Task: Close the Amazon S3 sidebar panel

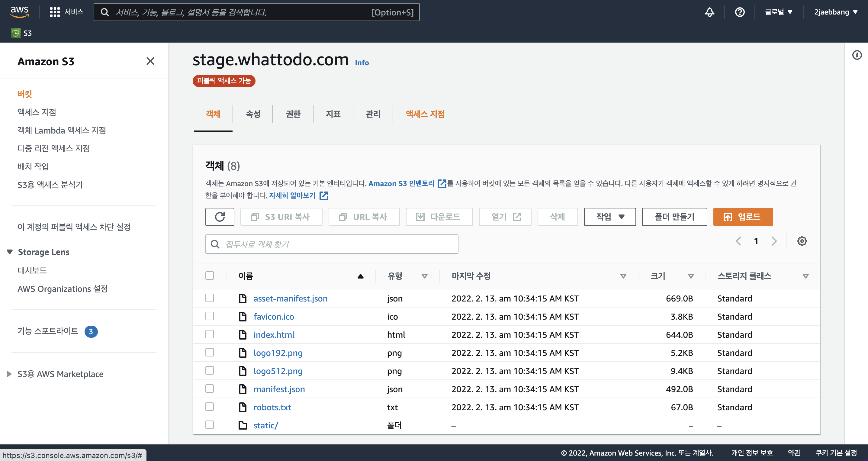Action: (150, 61)
